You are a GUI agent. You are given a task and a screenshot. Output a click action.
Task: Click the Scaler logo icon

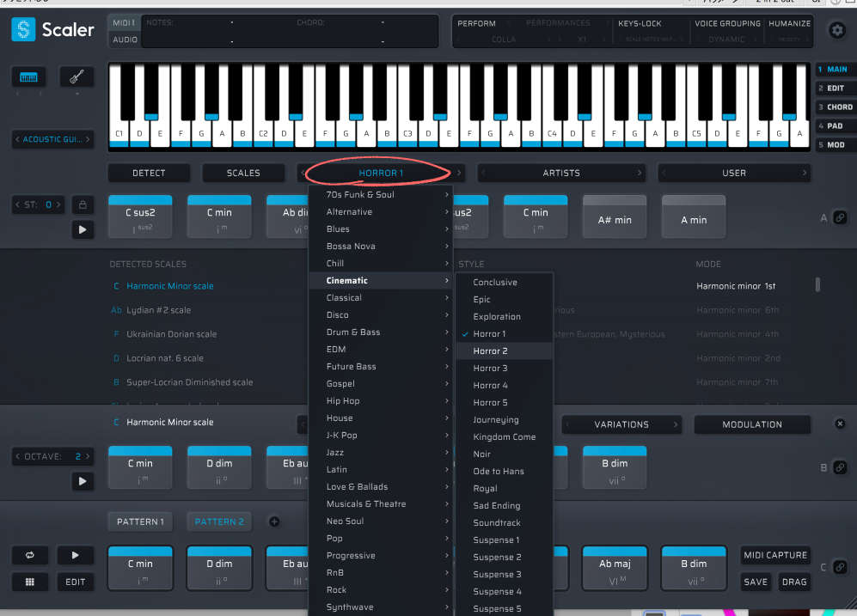(23, 29)
